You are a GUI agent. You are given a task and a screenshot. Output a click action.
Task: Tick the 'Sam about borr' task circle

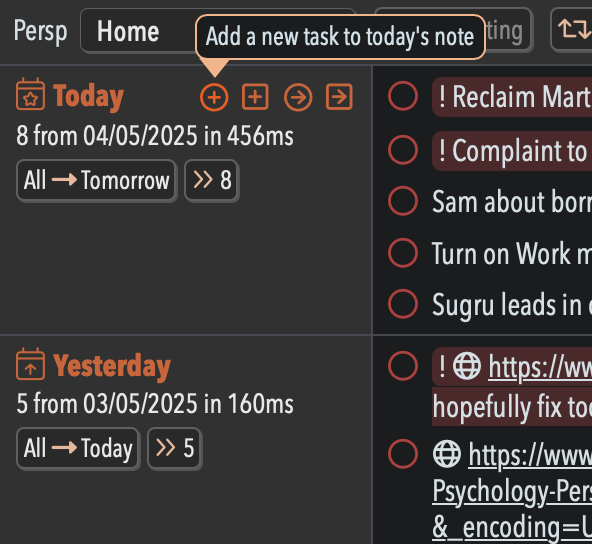point(403,201)
